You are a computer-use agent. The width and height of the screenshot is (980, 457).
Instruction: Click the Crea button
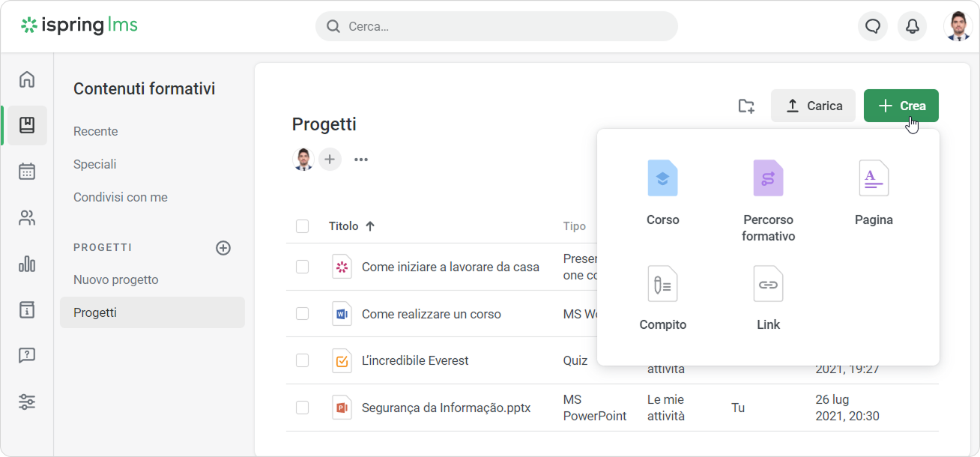click(x=901, y=106)
